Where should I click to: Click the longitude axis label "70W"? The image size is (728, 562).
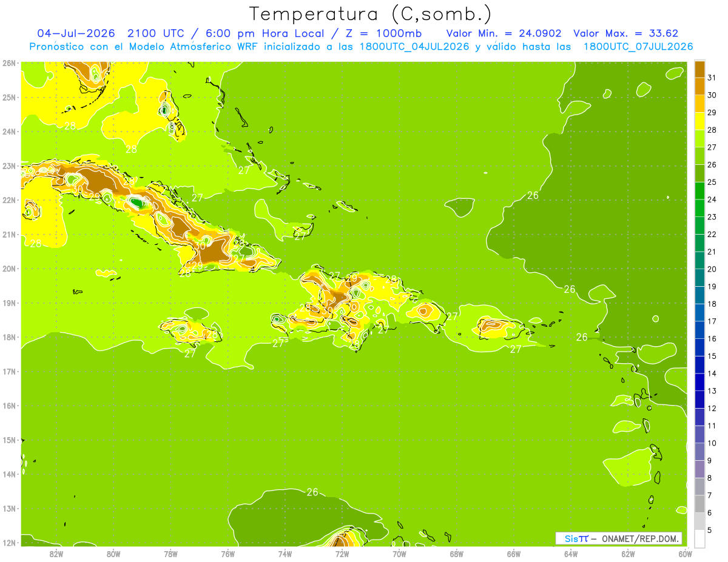pos(399,554)
